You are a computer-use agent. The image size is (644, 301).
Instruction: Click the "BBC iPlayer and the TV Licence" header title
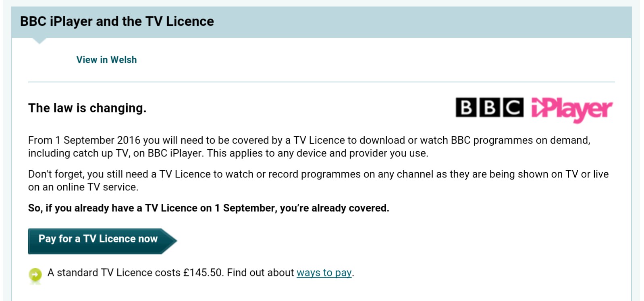coord(117,21)
